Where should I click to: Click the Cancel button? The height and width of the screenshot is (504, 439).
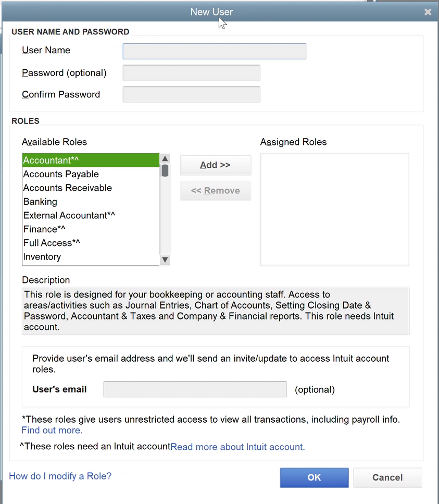click(x=387, y=477)
